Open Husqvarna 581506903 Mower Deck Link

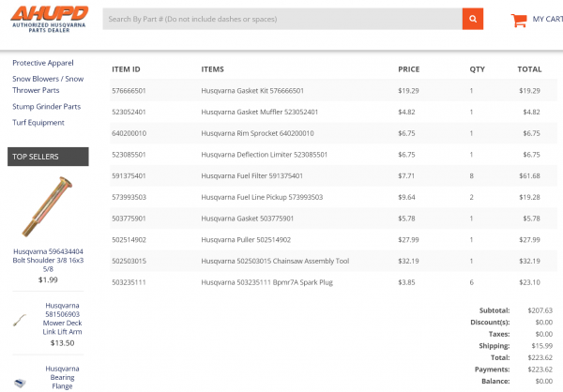(x=63, y=319)
